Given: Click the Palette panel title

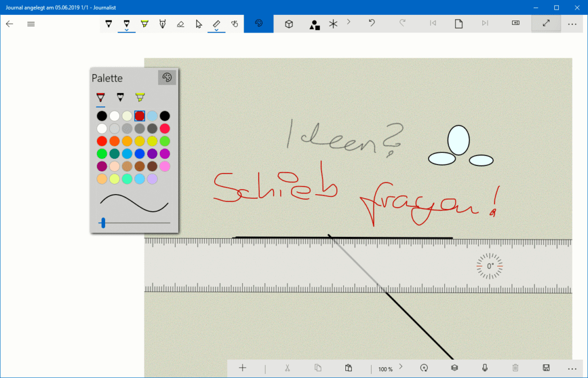Looking at the screenshot, I should click(x=107, y=78).
